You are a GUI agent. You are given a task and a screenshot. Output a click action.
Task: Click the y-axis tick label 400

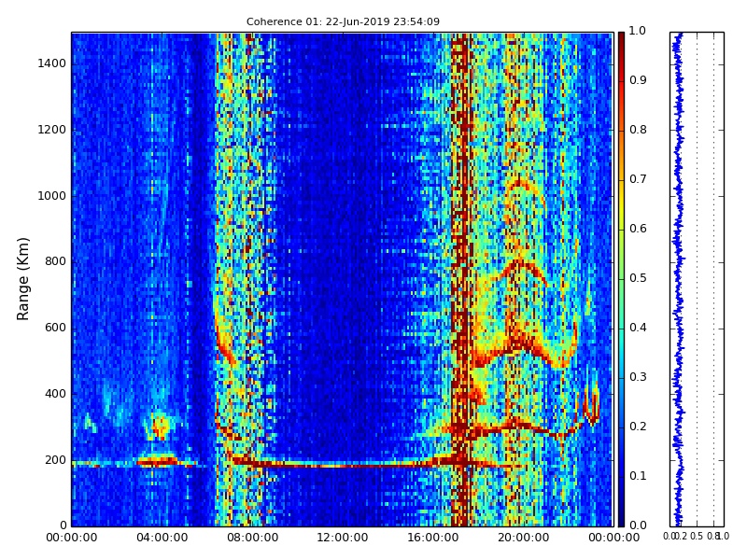[x=55, y=394]
